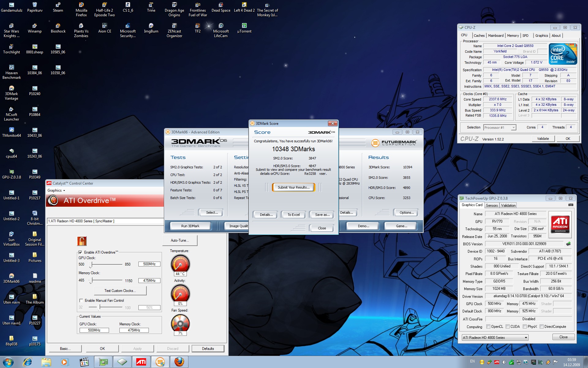Click the Memory Clock slider handle
Screen dimensions: 588x368
tap(91, 281)
